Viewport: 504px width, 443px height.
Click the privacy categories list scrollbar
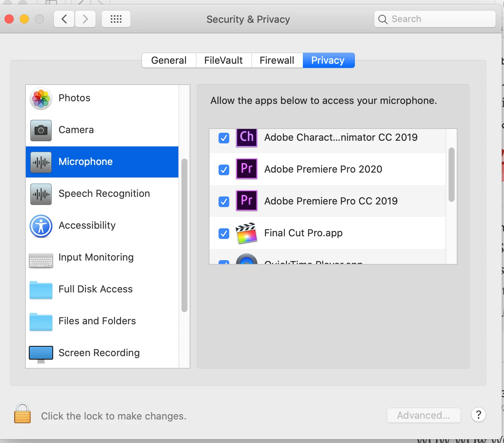tap(184, 235)
